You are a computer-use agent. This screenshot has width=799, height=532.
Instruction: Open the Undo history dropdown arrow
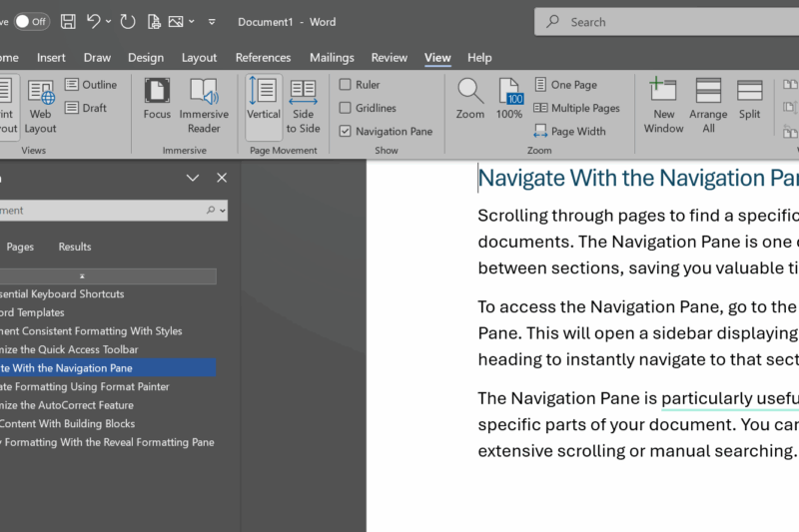(108, 22)
